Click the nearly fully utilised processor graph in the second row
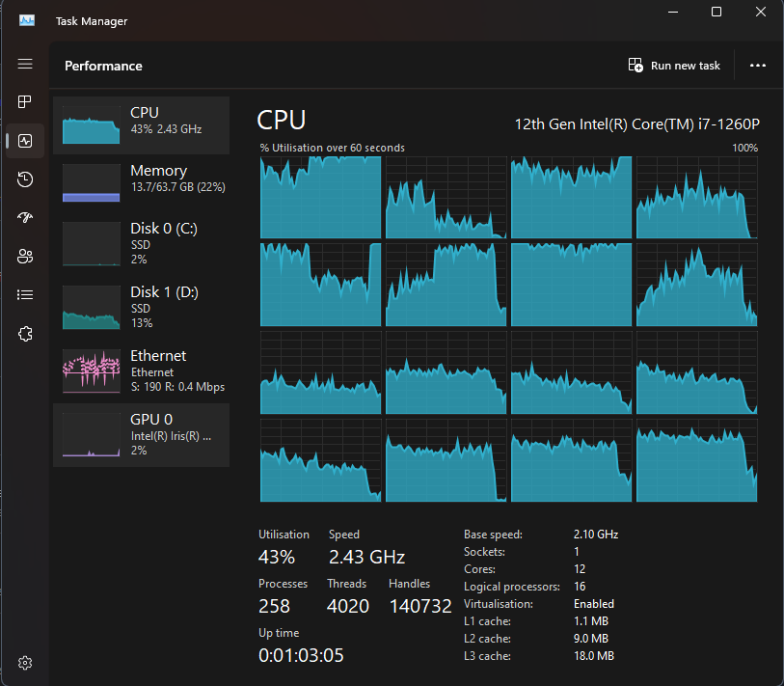This screenshot has width=784, height=686. click(x=572, y=285)
